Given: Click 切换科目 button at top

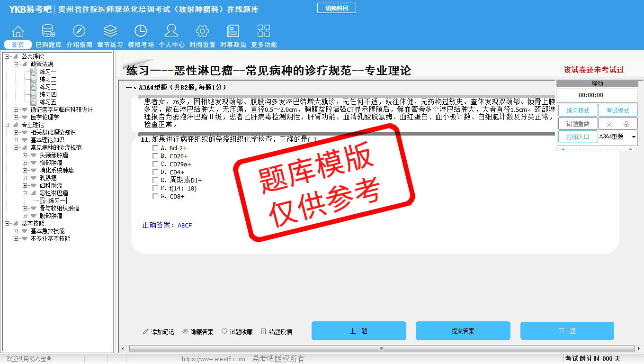Looking at the screenshot, I should pyautogui.click(x=336, y=8).
